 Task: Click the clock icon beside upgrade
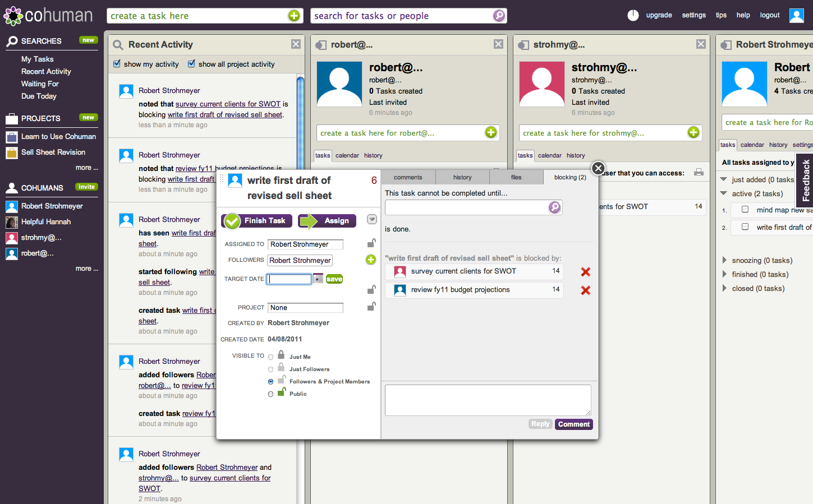(x=633, y=15)
